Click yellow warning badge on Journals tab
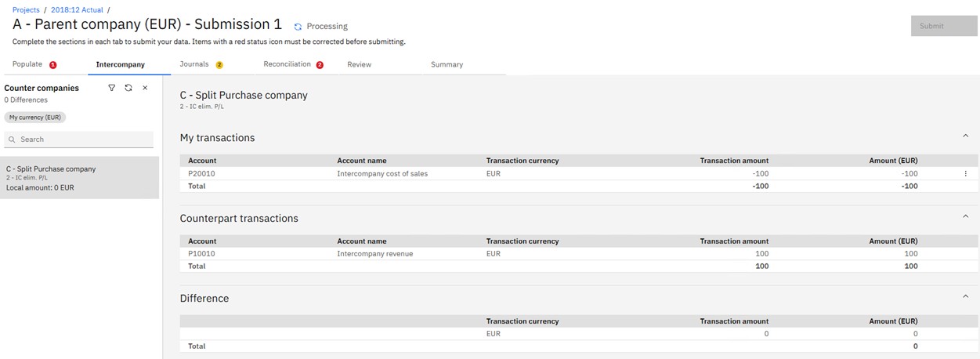The height and width of the screenshot is (359, 980). pos(219,65)
